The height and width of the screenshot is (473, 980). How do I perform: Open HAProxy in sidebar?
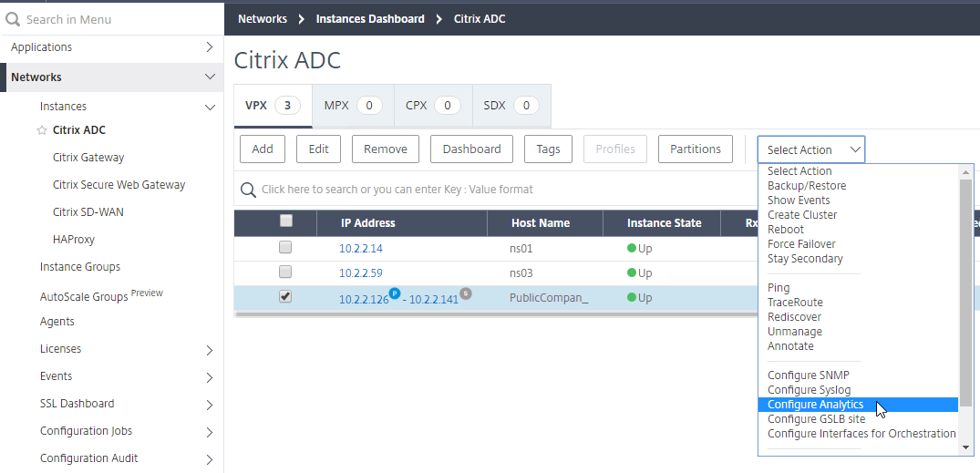74,240
